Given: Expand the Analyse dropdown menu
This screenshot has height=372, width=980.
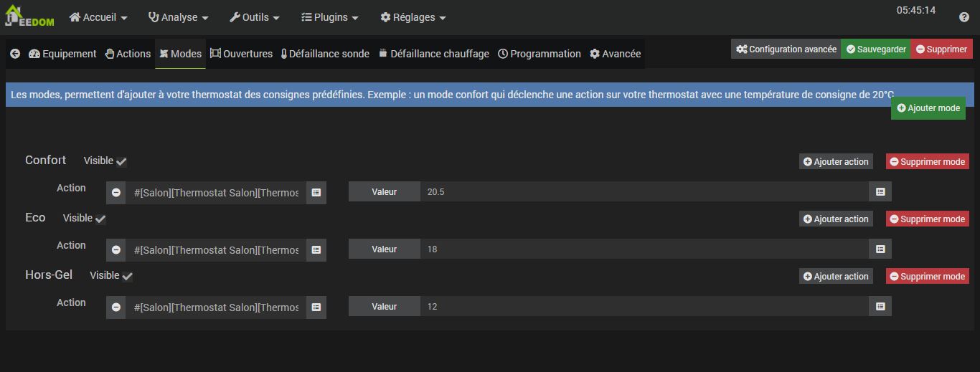Looking at the screenshot, I should coord(178,17).
